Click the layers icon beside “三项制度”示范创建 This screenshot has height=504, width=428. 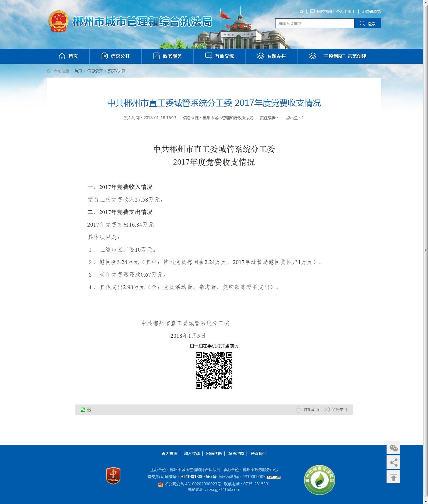click(313, 56)
